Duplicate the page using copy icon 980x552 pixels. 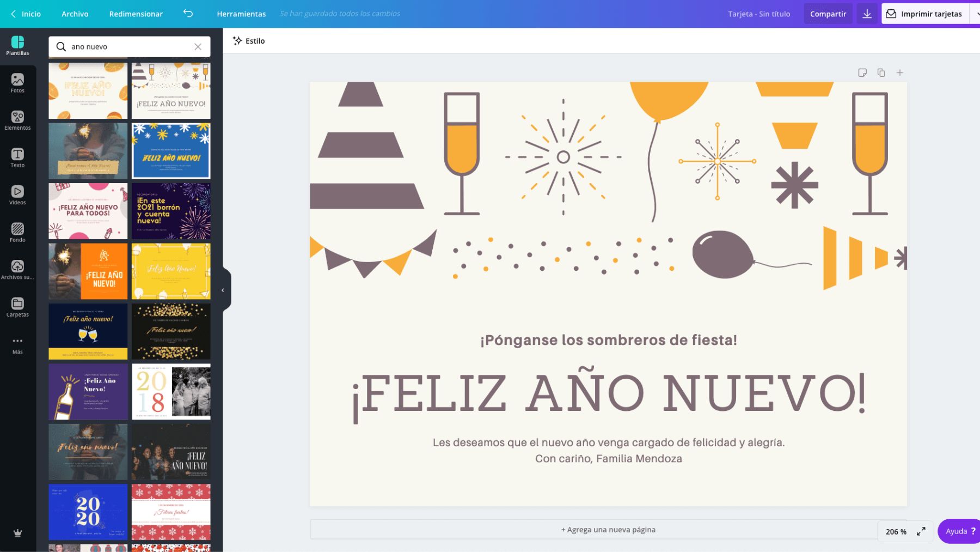(881, 72)
